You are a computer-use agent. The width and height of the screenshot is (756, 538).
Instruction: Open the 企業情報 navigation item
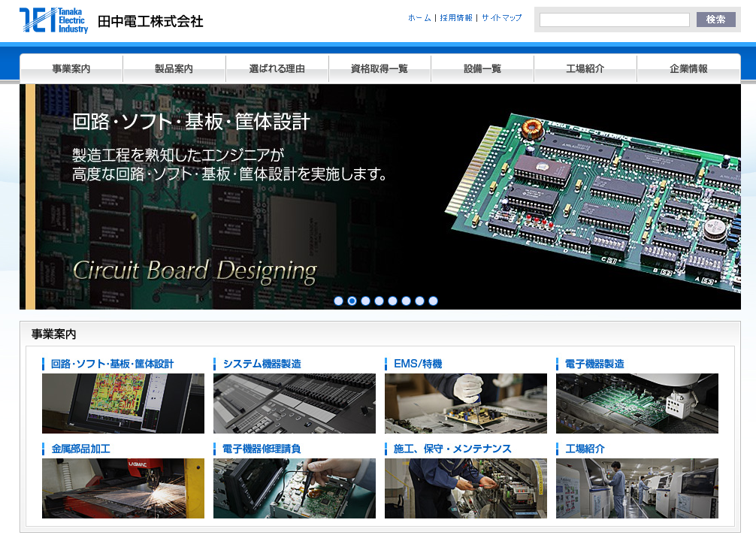coord(687,68)
